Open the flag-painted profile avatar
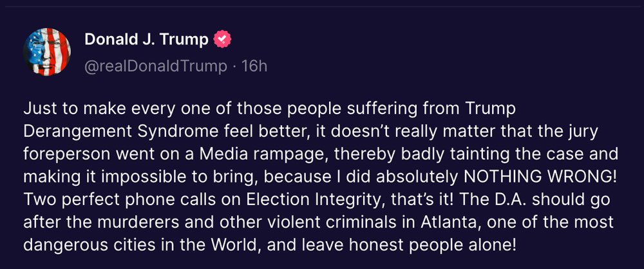The width and height of the screenshot is (644, 269). coord(47,52)
